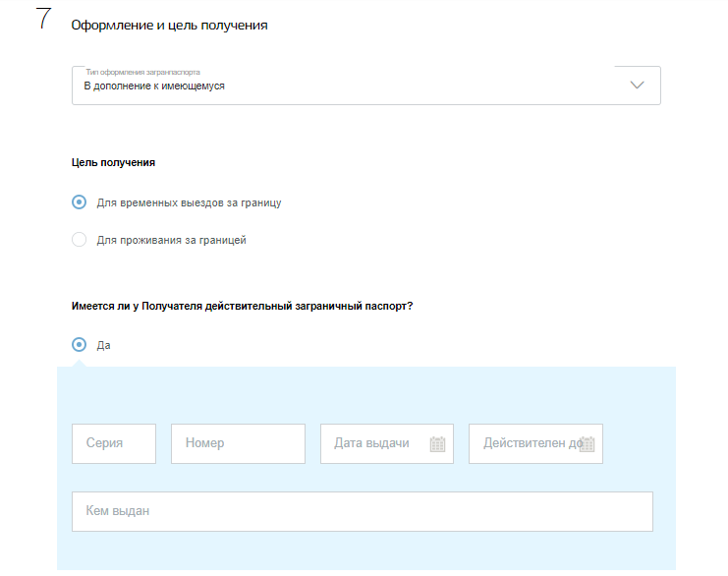
Task: Open the passport type dropdown chevron
Action: click(637, 85)
